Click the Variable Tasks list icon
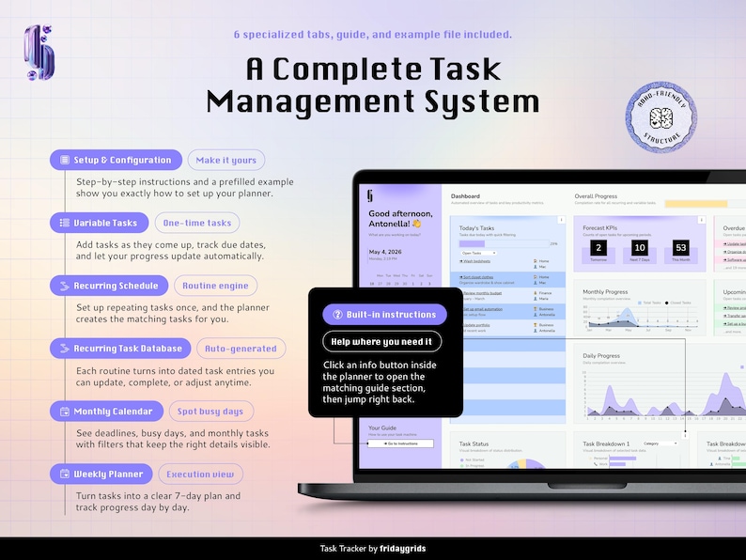This screenshot has height=560, width=746. [x=65, y=223]
